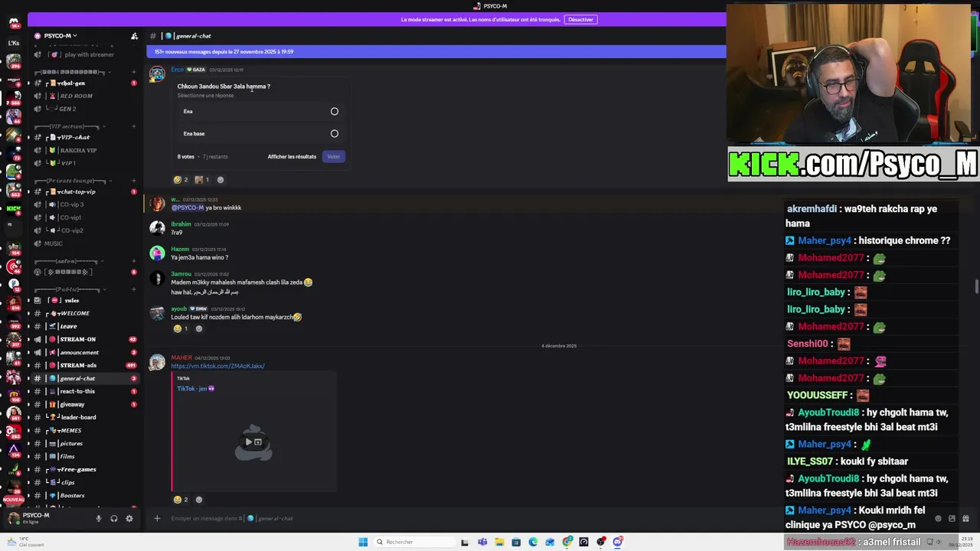Join the RAKCHA VIP voice channel
The width and height of the screenshot is (980, 551).
(87, 150)
